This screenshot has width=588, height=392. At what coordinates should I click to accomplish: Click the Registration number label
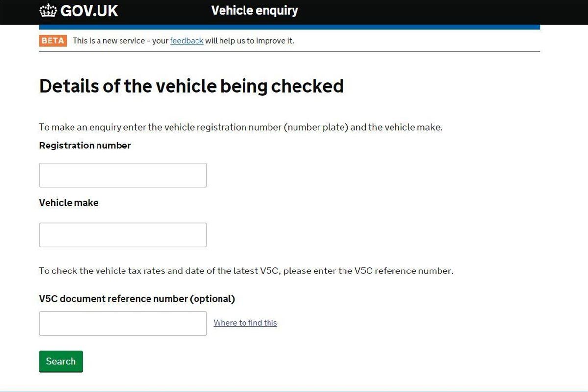(85, 146)
